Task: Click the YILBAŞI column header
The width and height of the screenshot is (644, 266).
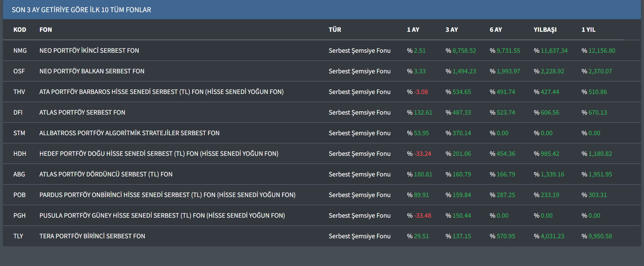Action: coord(545,30)
